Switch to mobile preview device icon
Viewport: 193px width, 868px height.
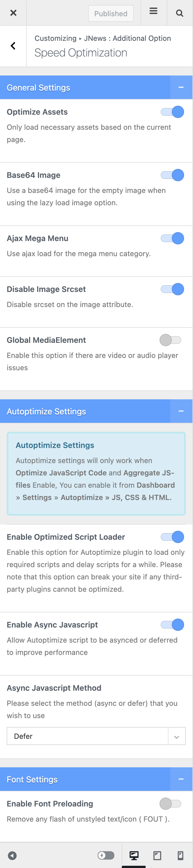(180, 855)
